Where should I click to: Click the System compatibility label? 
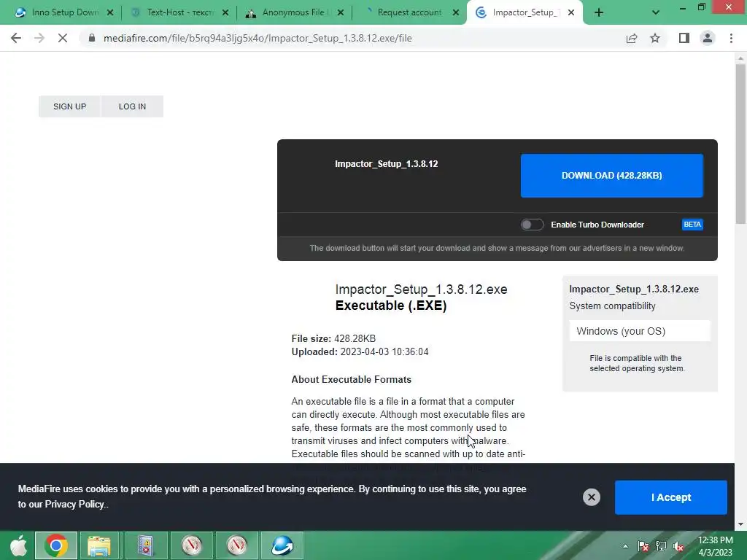pyautogui.click(x=612, y=306)
